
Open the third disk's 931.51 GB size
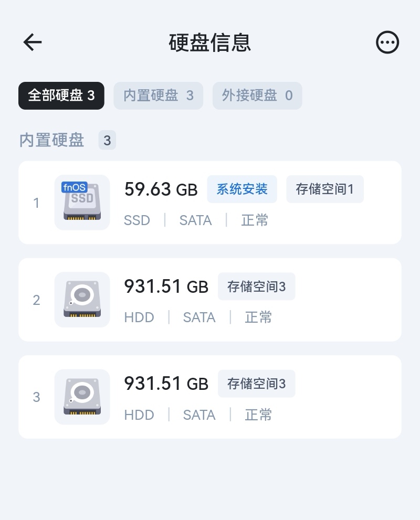166,384
